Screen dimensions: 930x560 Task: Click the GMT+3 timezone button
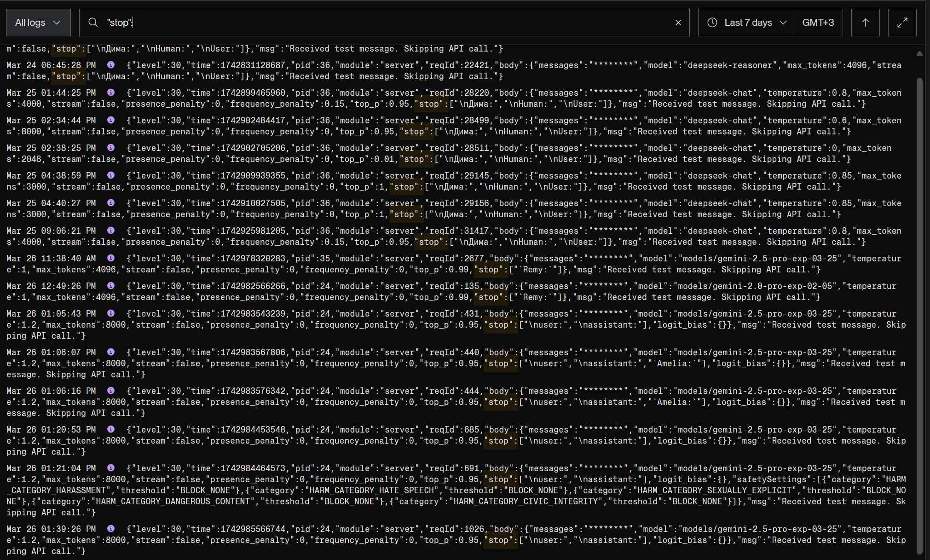tap(818, 23)
